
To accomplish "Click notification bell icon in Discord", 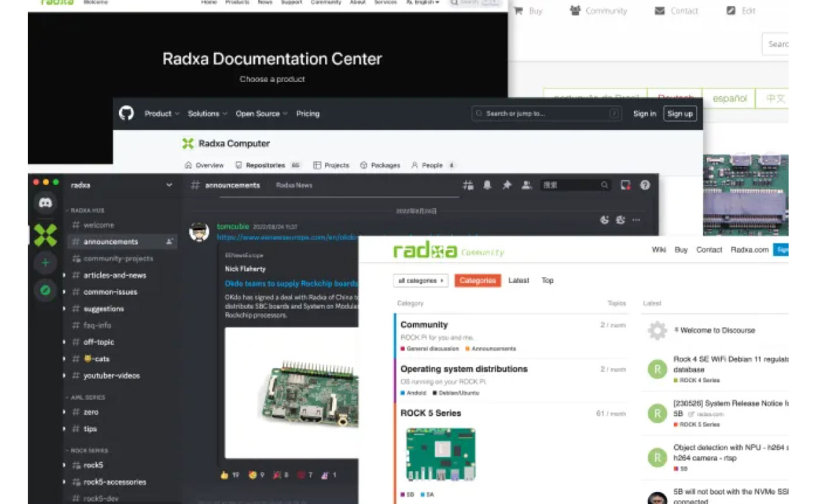I will [x=487, y=185].
